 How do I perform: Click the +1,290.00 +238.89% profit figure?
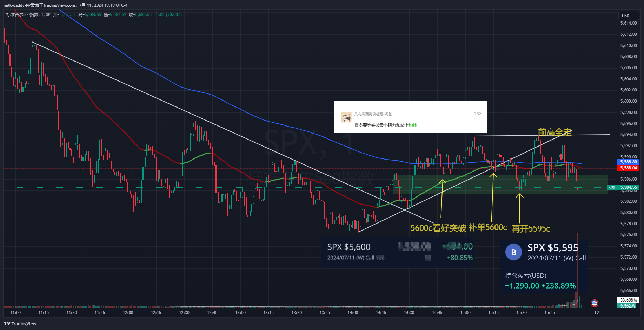point(540,286)
